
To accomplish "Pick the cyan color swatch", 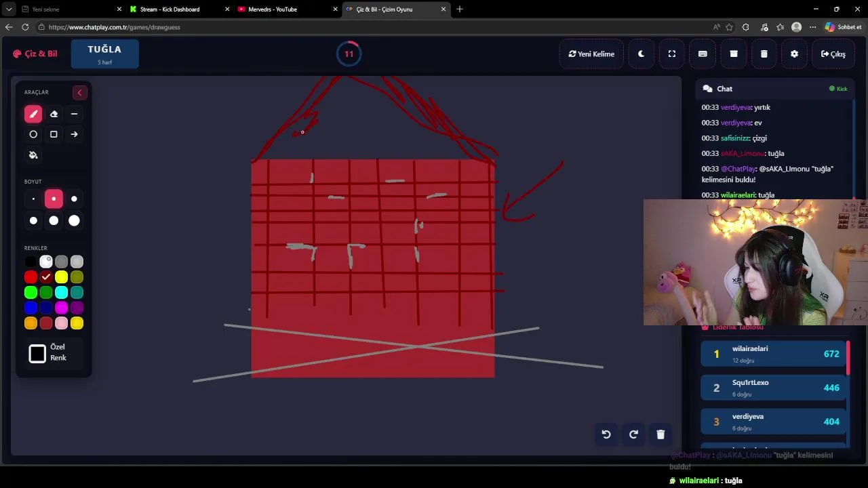I will pyautogui.click(x=62, y=293).
